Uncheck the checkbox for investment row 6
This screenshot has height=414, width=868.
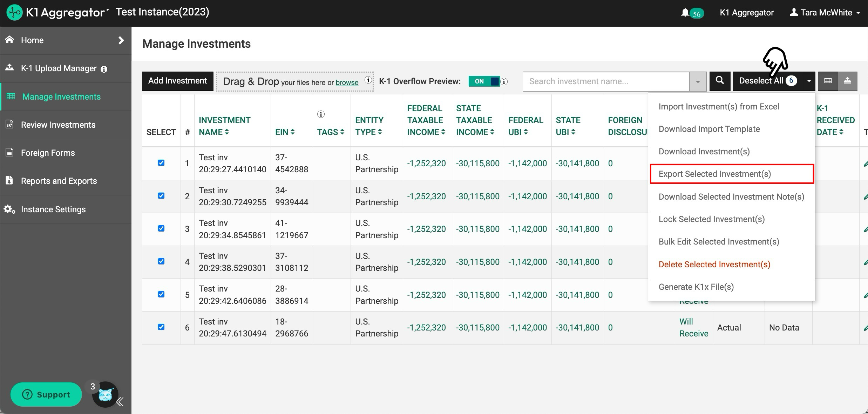click(161, 327)
